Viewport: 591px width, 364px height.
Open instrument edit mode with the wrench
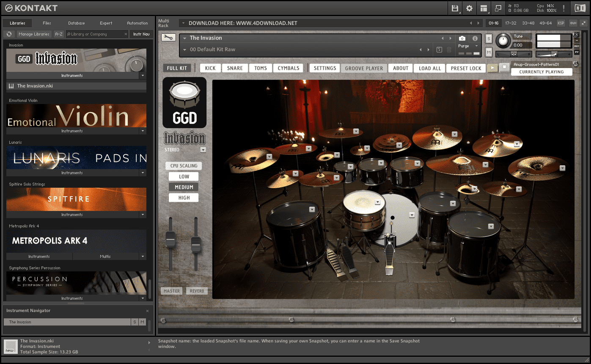click(168, 38)
